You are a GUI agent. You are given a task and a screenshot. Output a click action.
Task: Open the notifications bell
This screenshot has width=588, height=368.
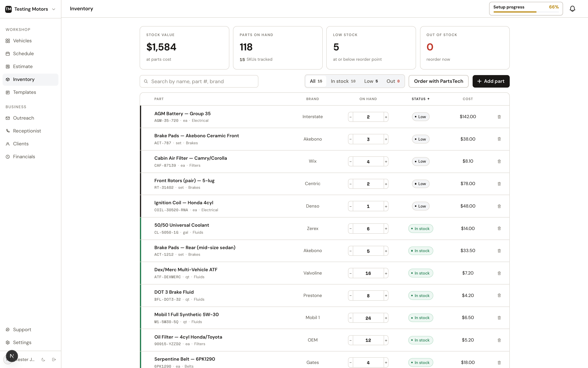tap(572, 9)
